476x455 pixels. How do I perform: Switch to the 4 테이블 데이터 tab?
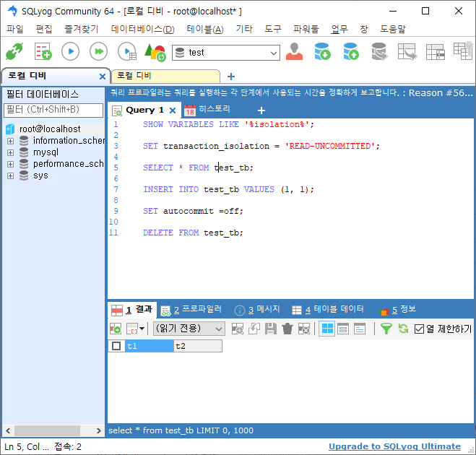[328, 310]
